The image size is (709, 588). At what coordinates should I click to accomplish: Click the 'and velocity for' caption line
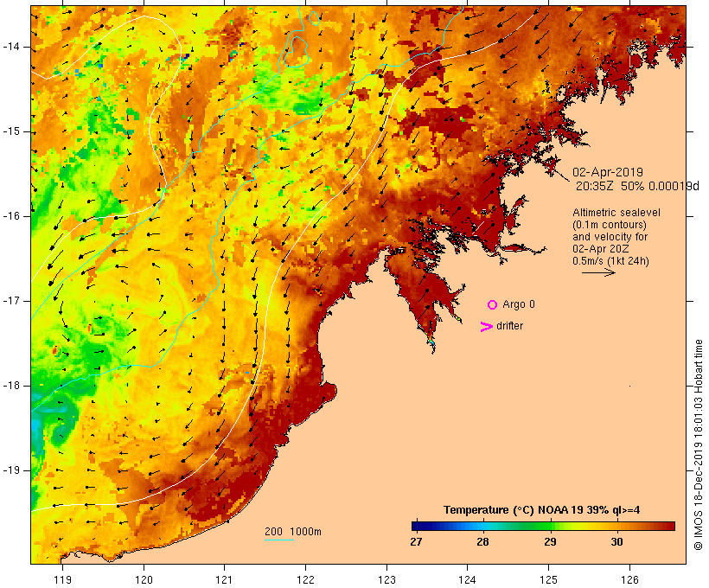(610, 237)
